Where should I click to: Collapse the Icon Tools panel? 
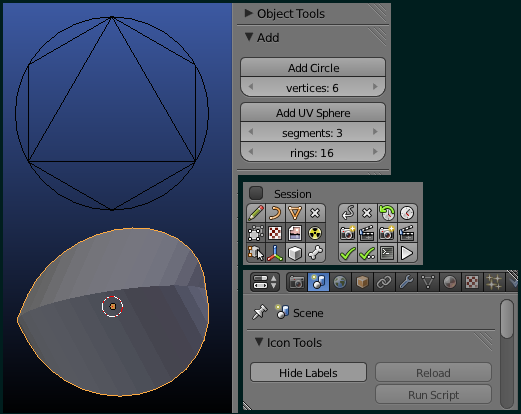coord(259,342)
